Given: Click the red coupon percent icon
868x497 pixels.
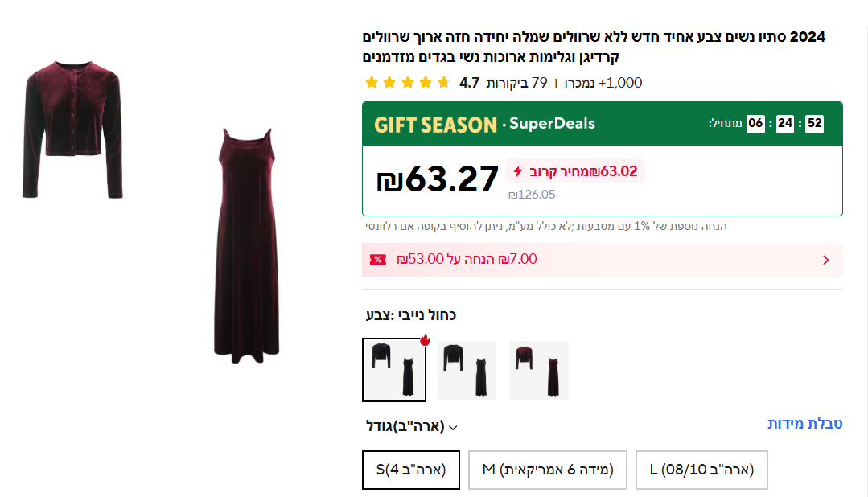Looking at the screenshot, I should pos(377,260).
